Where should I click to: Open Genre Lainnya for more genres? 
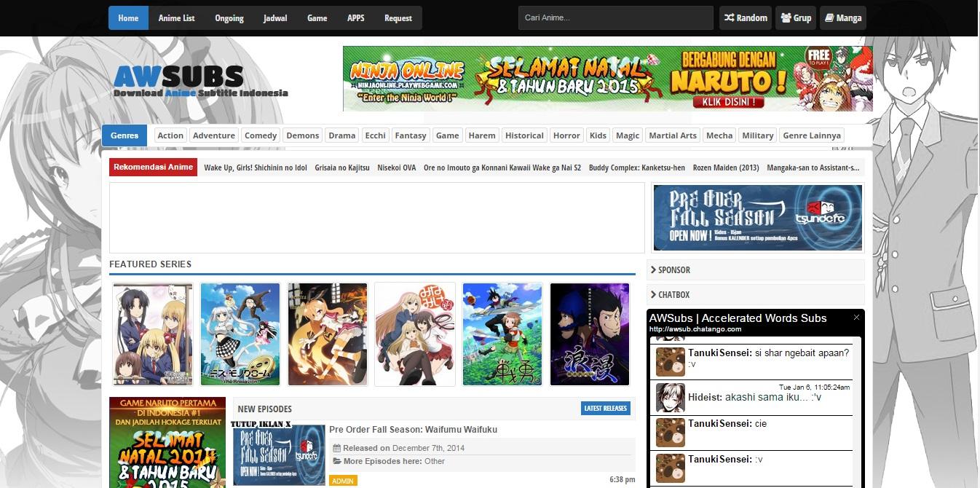coord(812,135)
